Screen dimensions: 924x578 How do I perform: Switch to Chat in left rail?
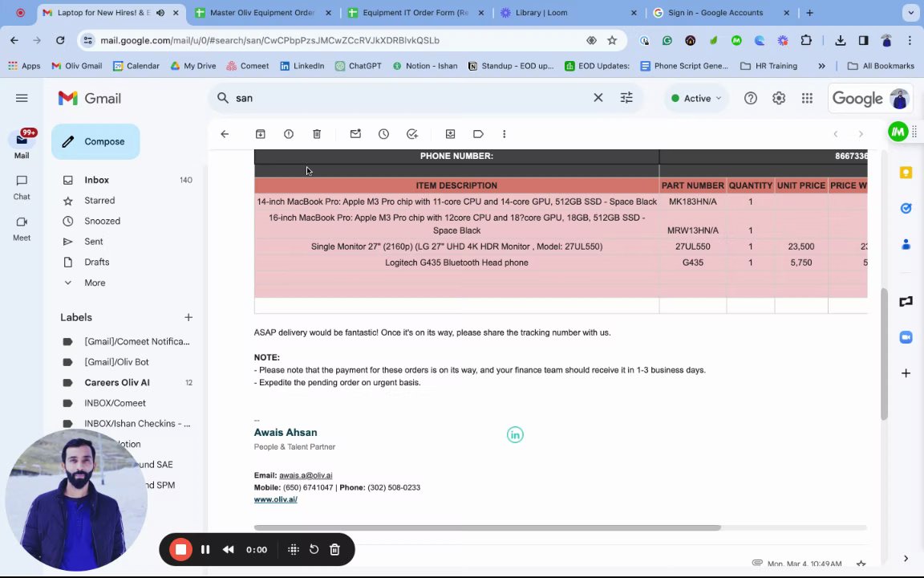(22, 187)
